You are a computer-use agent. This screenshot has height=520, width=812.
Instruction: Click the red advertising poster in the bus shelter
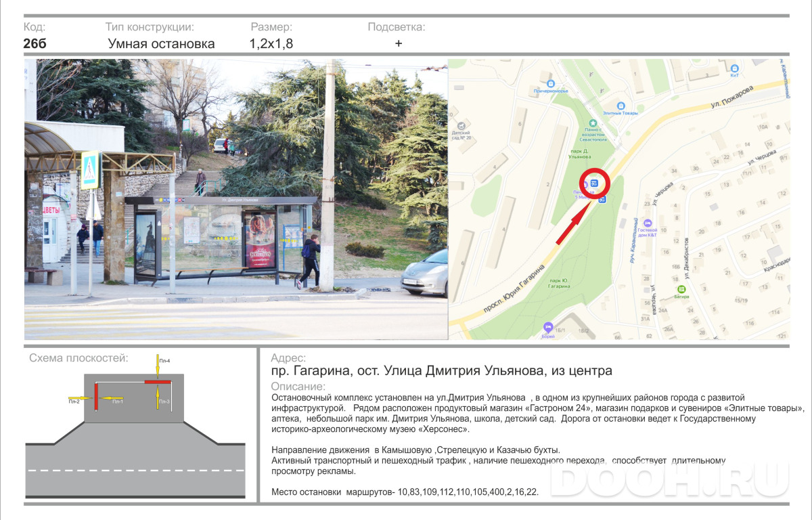point(260,240)
